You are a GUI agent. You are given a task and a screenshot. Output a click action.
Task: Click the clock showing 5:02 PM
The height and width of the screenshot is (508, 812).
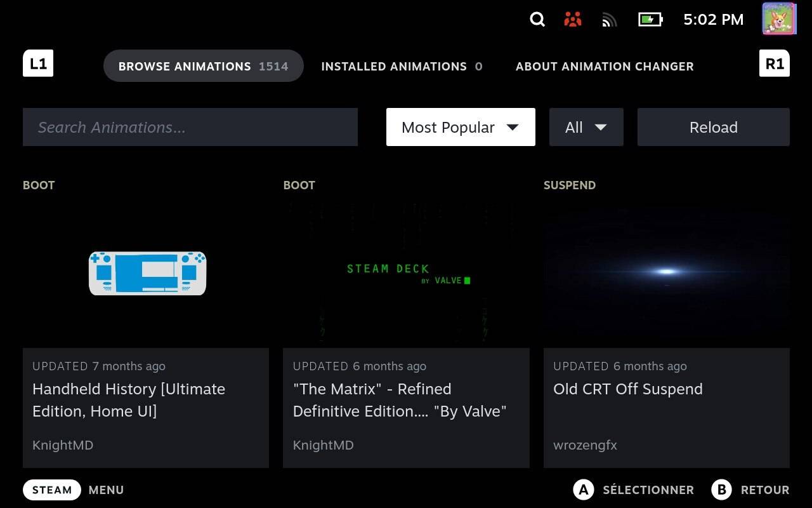[x=713, y=20]
